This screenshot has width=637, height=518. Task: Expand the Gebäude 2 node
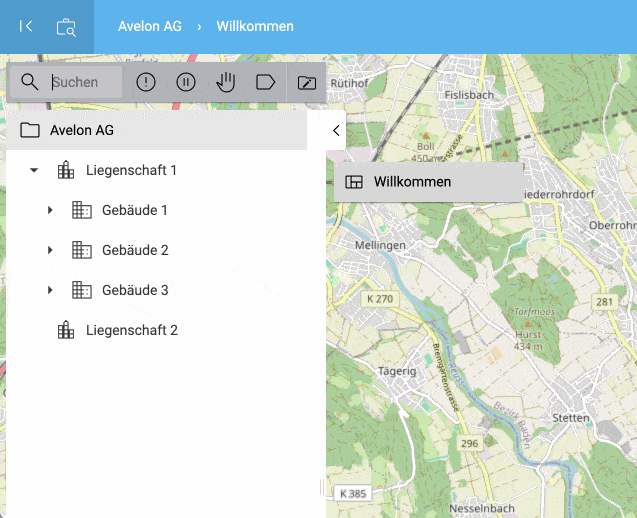pos(50,250)
